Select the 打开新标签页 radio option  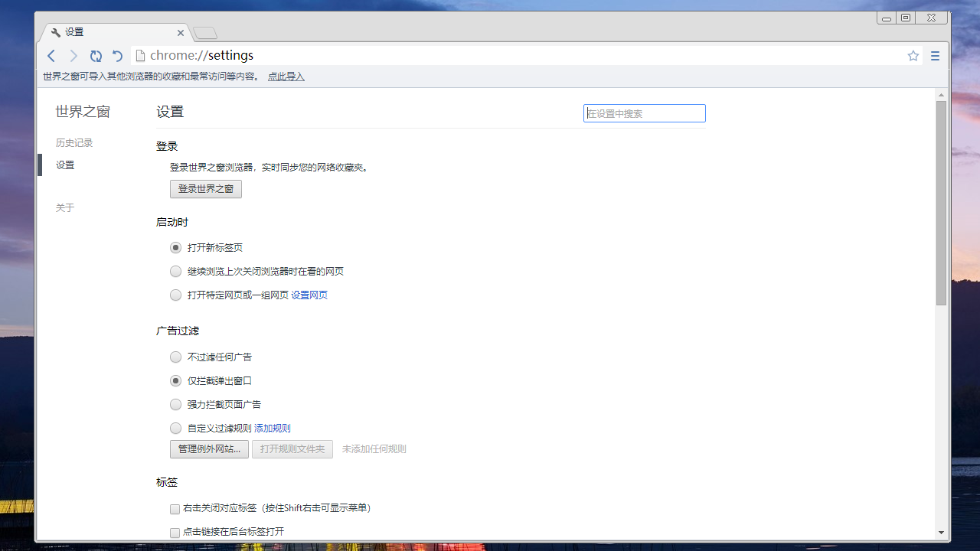[x=176, y=248]
